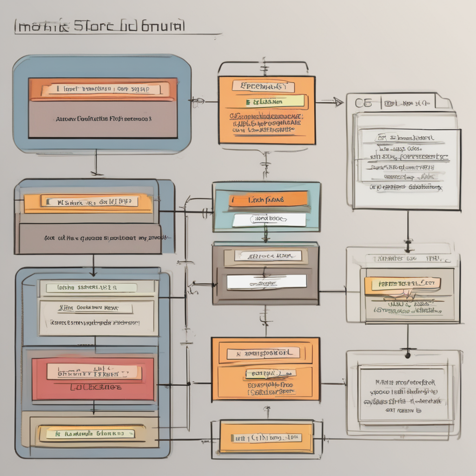Click the 'CE' letters on the tabbed document box
The width and height of the screenshot is (476, 476).
click(363, 103)
